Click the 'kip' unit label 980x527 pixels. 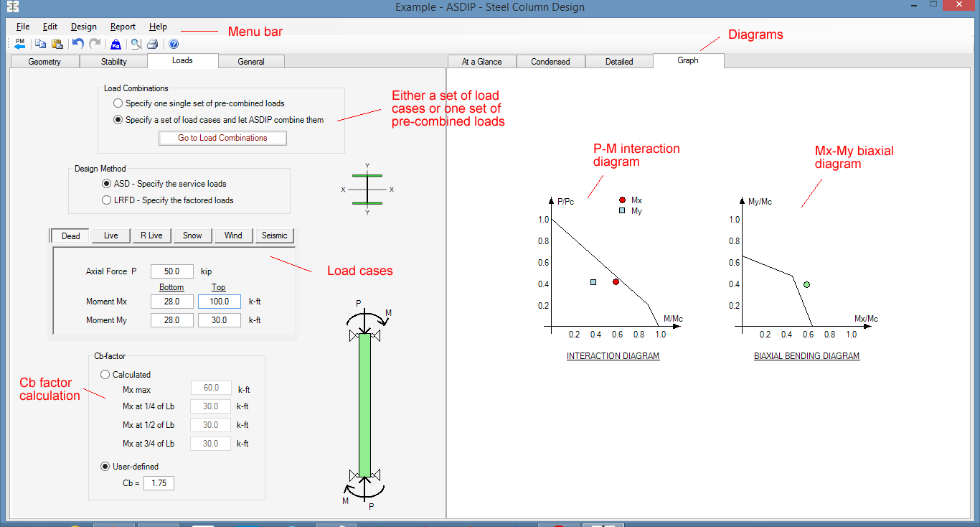point(207,271)
